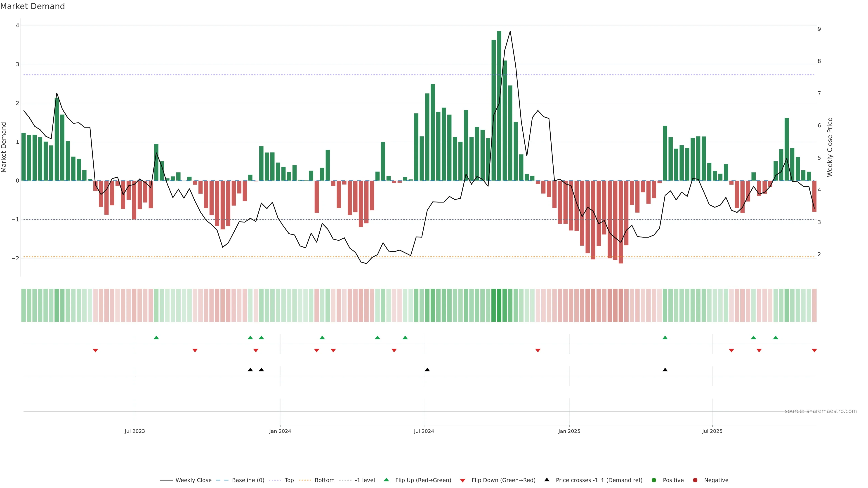Click the Market Demand chart title
This screenshot has width=868, height=488.
coord(33,6)
